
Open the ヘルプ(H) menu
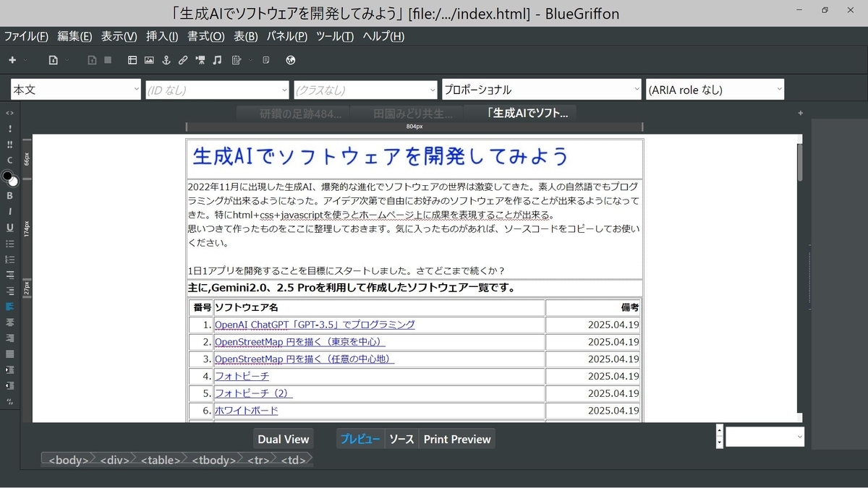383,37
